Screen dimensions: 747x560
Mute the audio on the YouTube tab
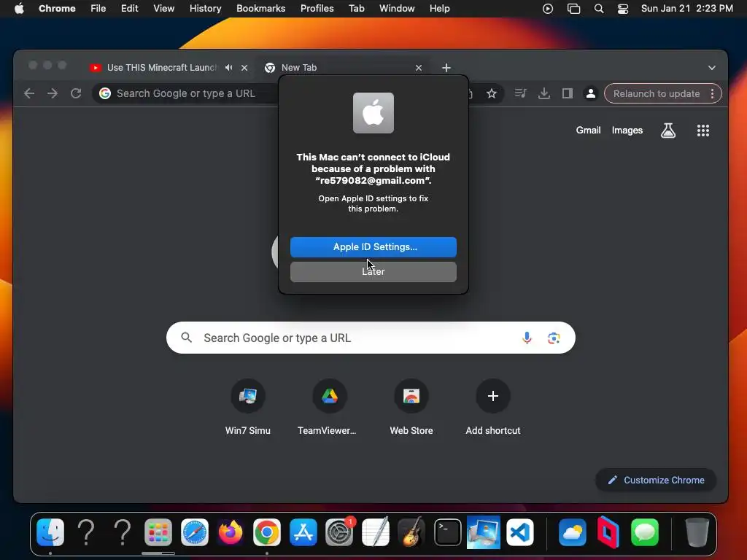(x=228, y=68)
